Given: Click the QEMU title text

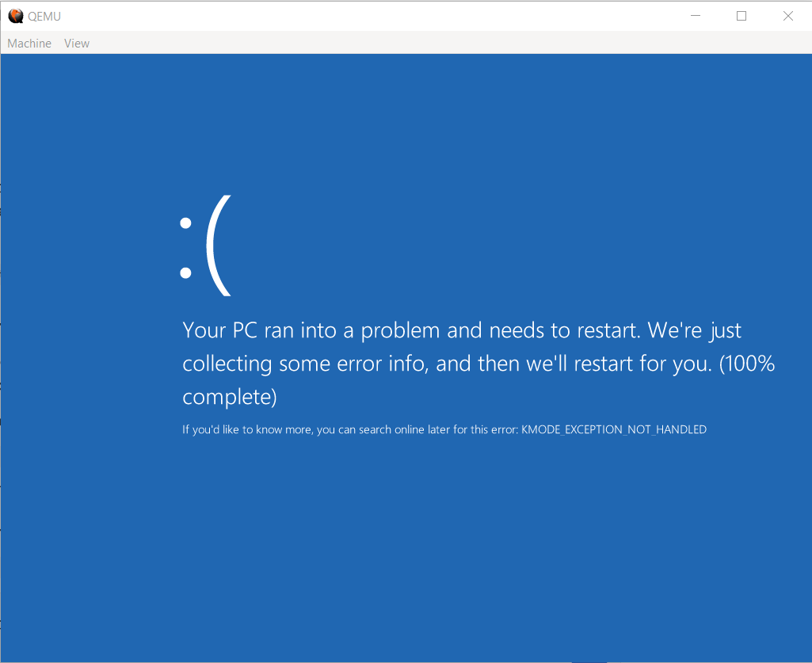Looking at the screenshot, I should [x=44, y=17].
